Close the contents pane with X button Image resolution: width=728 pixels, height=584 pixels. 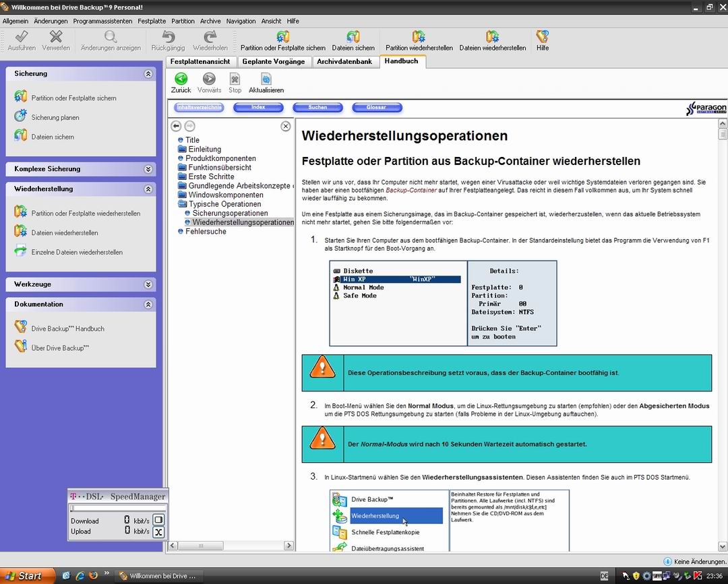(x=286, y=126)
